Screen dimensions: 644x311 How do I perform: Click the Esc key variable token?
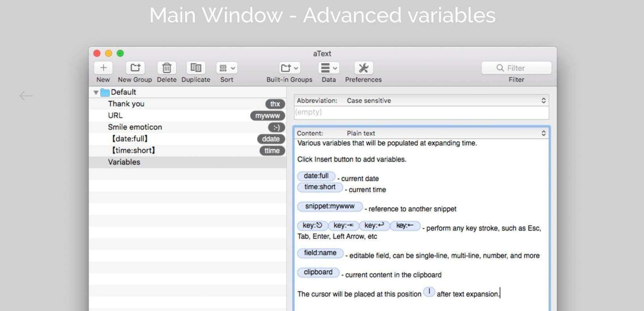pos(312,226)
